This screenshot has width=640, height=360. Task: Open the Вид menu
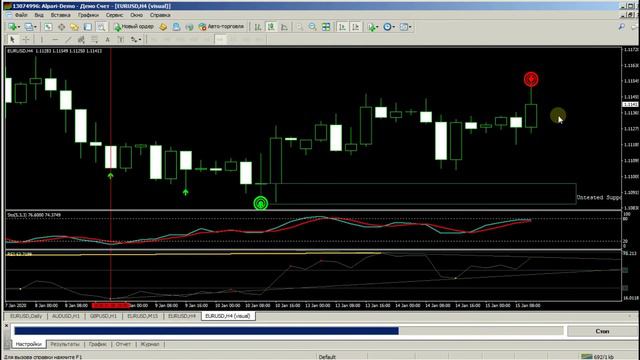click(39, 15)
